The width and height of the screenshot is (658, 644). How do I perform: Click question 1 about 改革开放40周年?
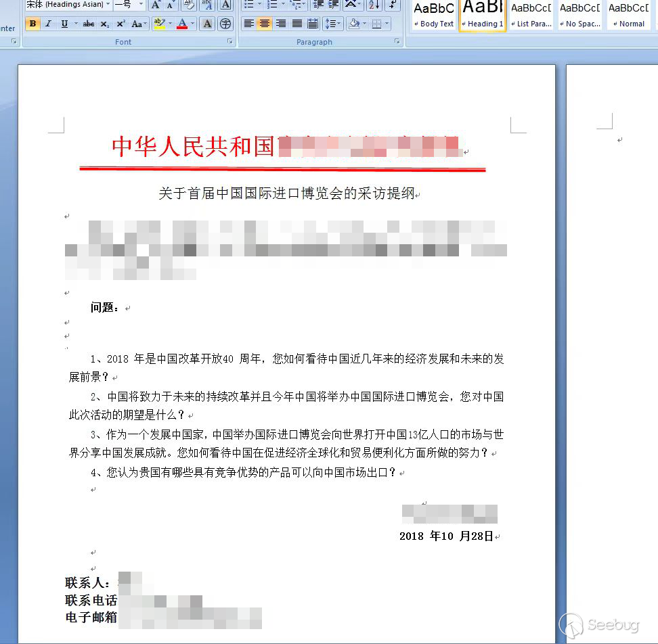point(286,368)
